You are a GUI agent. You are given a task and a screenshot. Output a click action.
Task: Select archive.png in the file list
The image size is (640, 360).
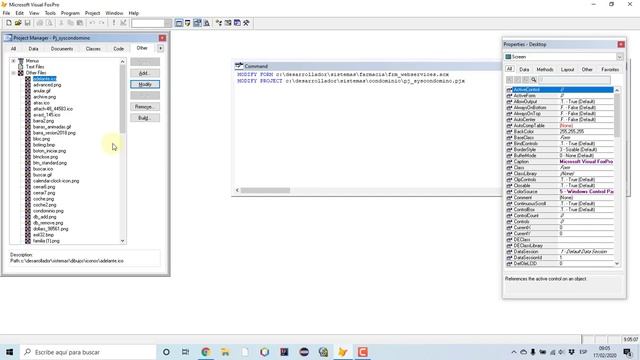coord(44,97)
